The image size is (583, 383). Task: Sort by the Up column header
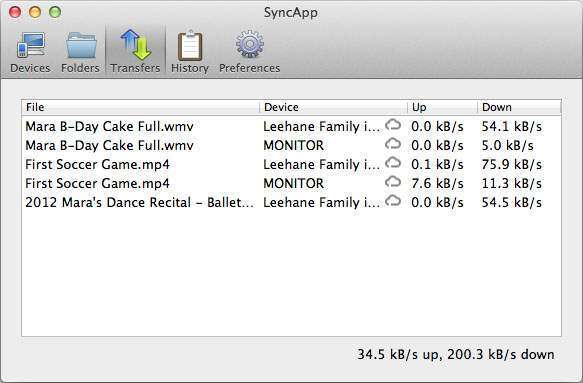pos(442,107)
